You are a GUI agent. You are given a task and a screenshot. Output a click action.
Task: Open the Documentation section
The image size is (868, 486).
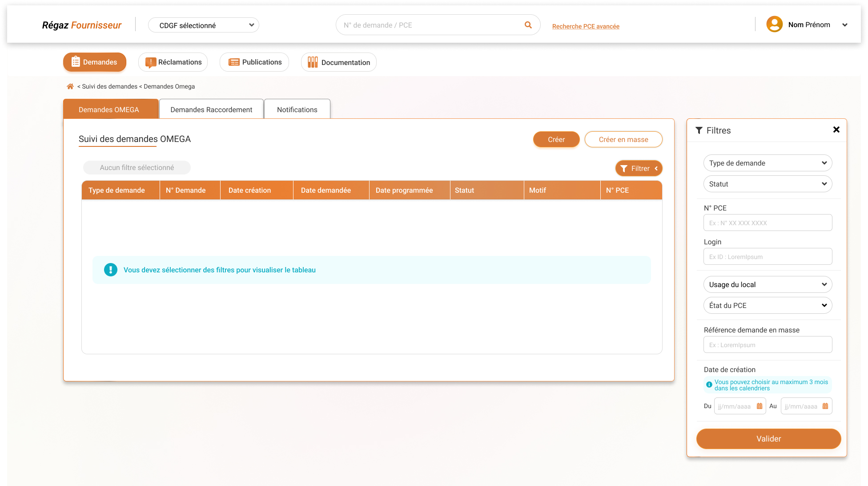point(339,62)
